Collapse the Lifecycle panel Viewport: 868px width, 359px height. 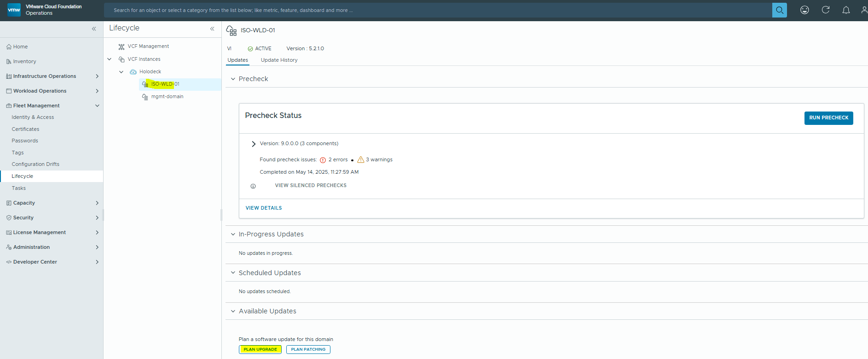click(212, 29)
